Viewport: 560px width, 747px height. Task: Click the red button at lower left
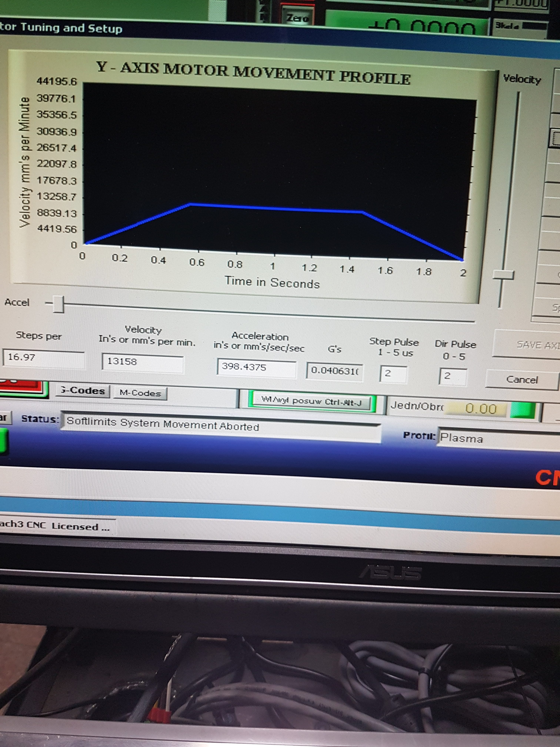[x=22, y=387]
